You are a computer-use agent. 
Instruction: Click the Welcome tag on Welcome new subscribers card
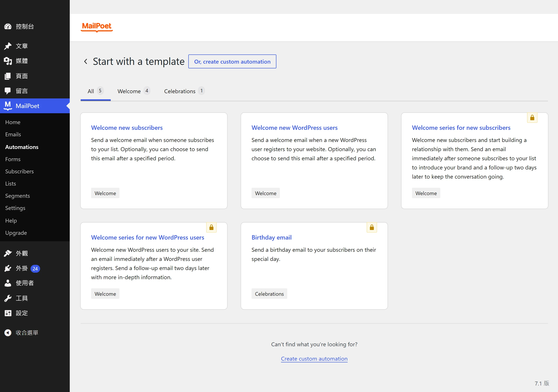[105, 193]
